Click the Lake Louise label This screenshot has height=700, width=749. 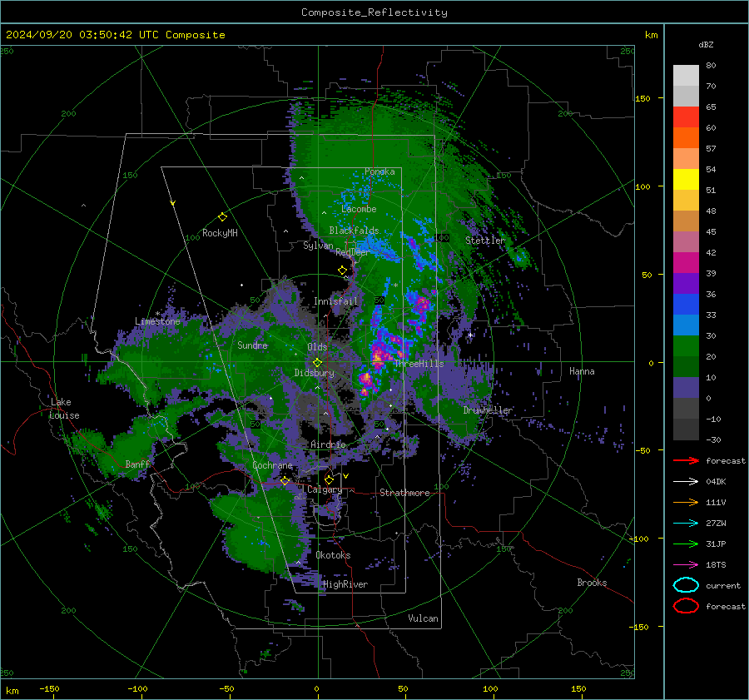[64, 409]
